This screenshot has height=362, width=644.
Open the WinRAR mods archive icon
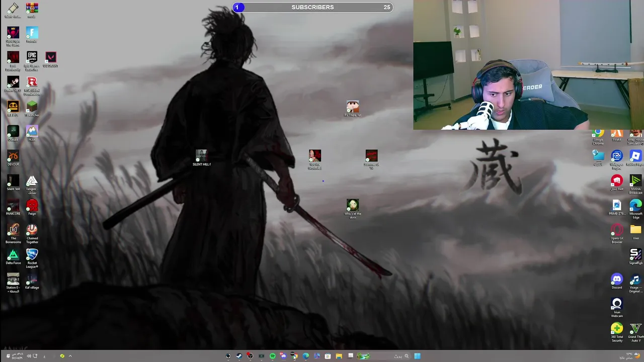click(x=32, y=10)
